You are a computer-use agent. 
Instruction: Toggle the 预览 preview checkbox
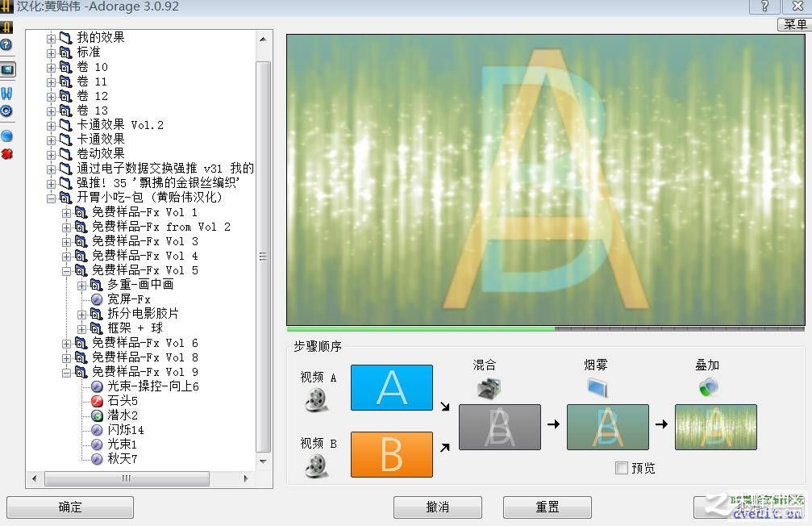(x=622, y=468)
